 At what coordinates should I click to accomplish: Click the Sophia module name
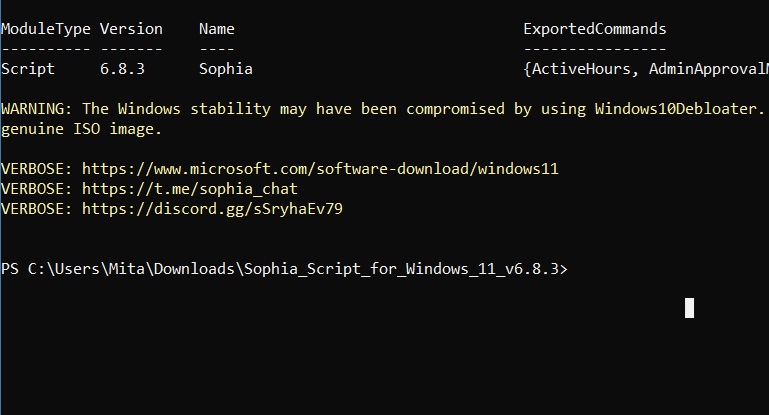point(226,69)
